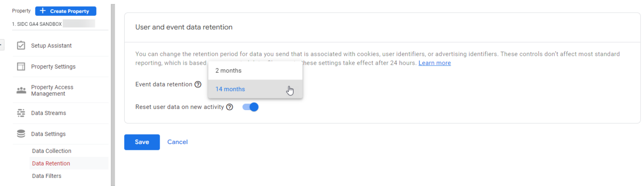Click the Setup Assistant checkmark icon

(x=21, y=45)
